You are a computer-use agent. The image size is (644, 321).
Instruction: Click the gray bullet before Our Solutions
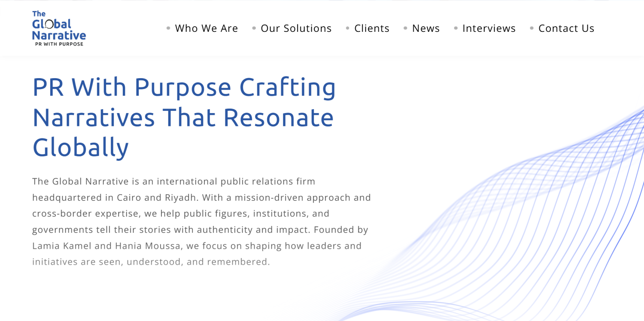[x=254, y=28]
